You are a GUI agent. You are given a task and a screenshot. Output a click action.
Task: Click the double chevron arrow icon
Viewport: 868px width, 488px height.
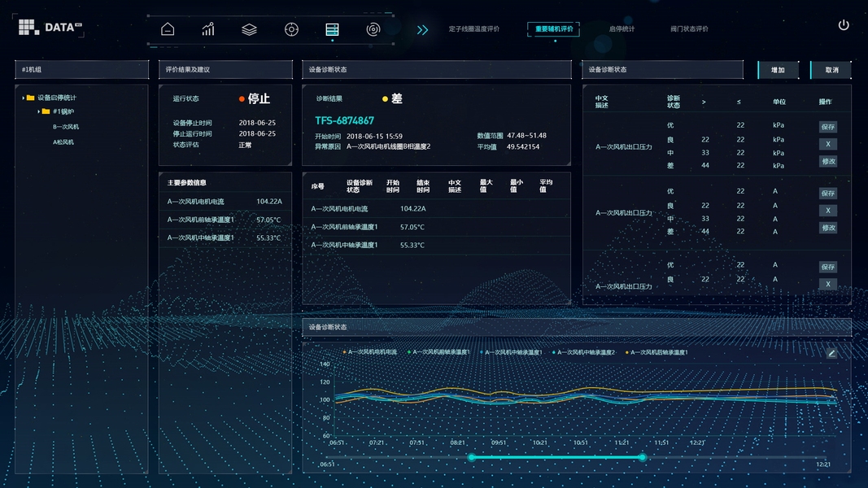click(422, 30)
